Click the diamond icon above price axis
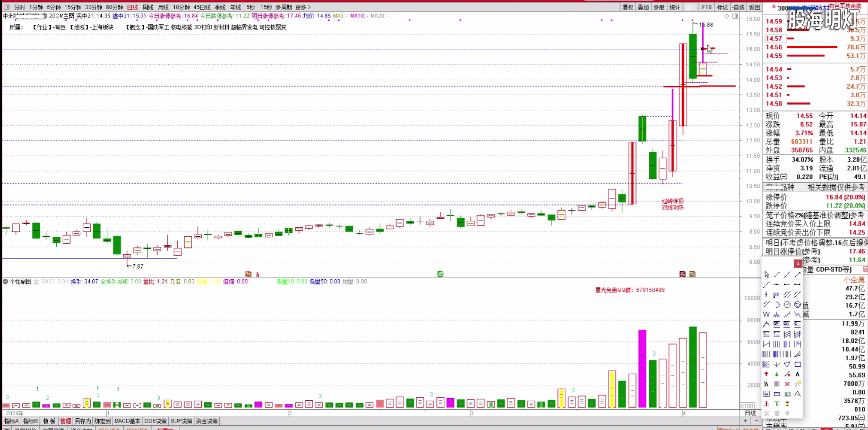This screenshot has width=868, height=430. pos(727,16)
